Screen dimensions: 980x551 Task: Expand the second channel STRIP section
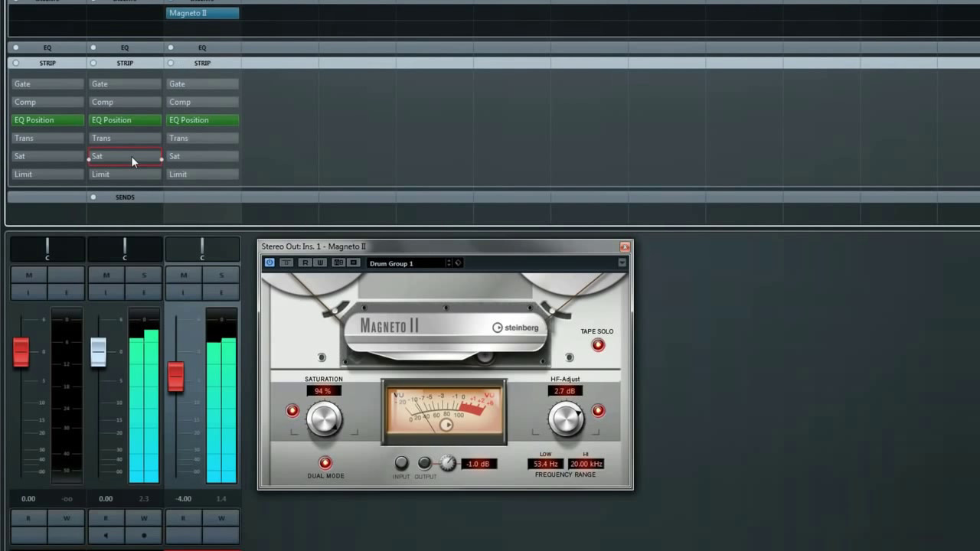125,63
